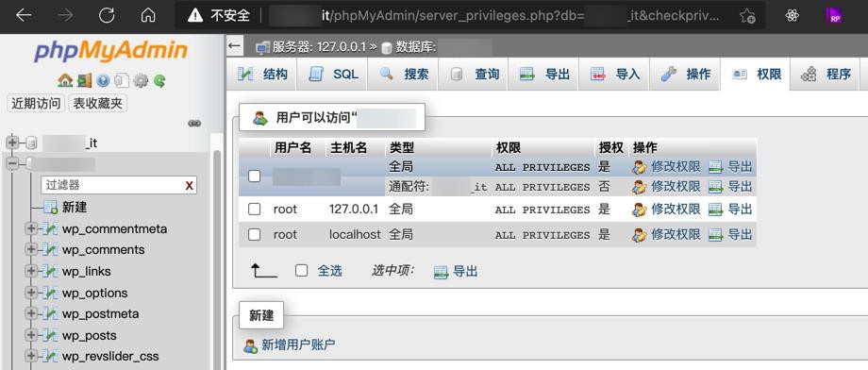Expand wp_options table node
The width and height of the screenshot is (868, 370).
[31, 293]
